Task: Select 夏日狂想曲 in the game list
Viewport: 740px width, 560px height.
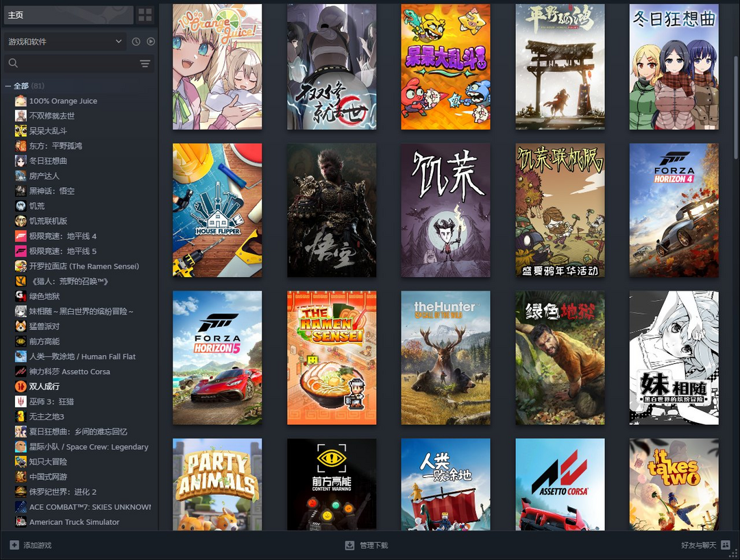Action: click(x=78, y=432)
